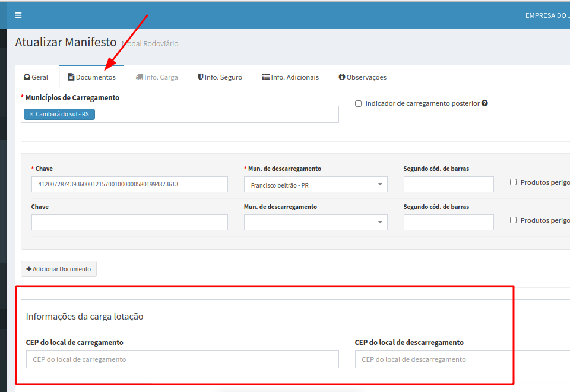Click the list icon on Info. Adicionais
Viewport: 570px width, 392px height.
(265, 77)
